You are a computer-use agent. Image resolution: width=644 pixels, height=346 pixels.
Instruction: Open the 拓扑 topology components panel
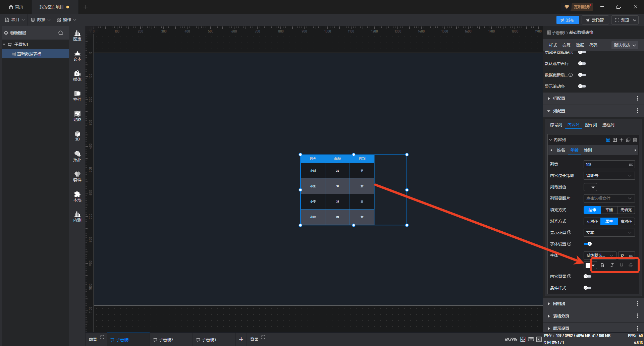coord(77,156)
